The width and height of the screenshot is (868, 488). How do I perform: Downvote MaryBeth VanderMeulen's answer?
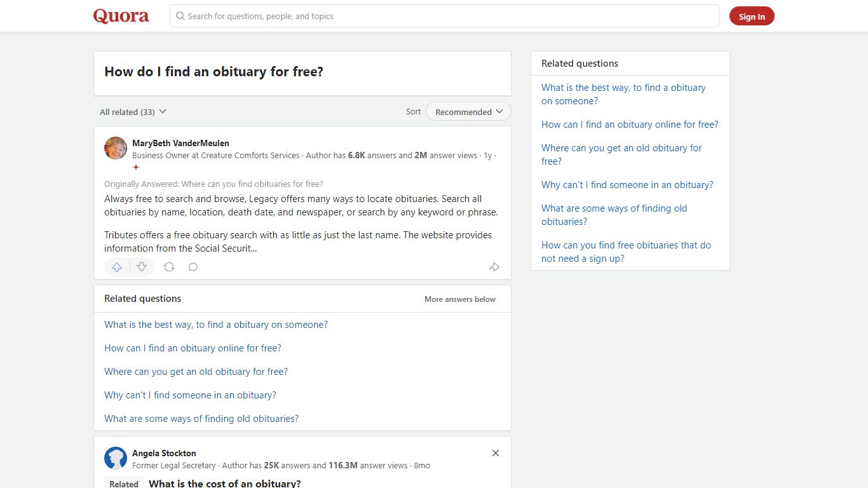(x=142, y=267)
